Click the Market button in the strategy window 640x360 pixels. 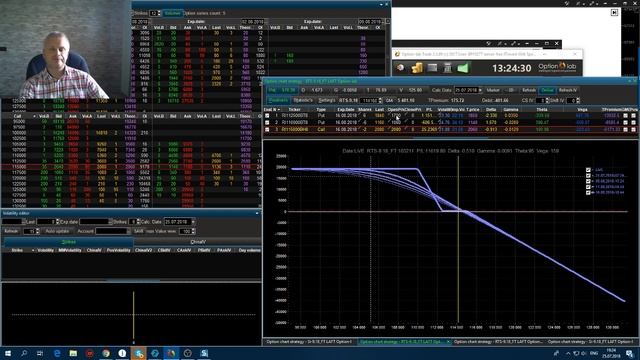click(493, 90)
